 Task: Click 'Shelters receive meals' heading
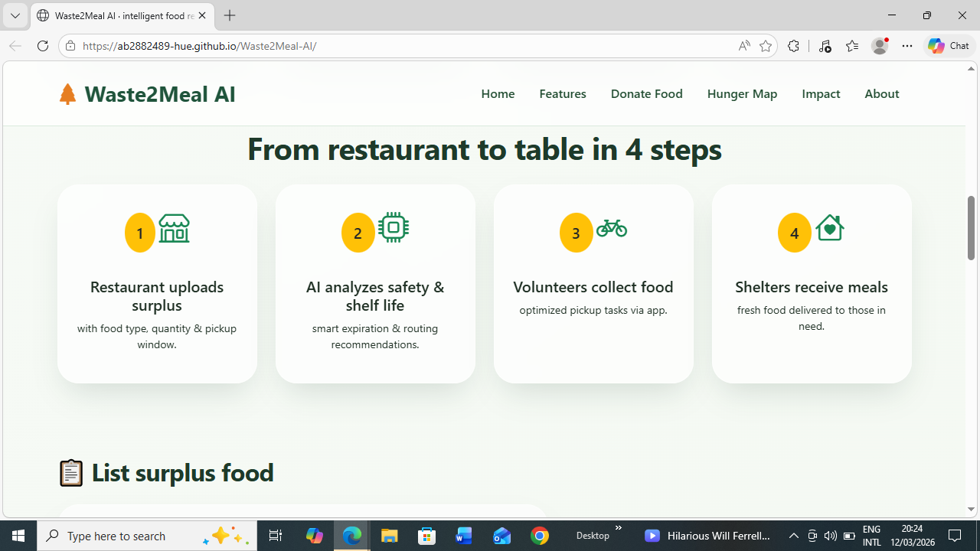pyautogui.click(x=812, y=287)
